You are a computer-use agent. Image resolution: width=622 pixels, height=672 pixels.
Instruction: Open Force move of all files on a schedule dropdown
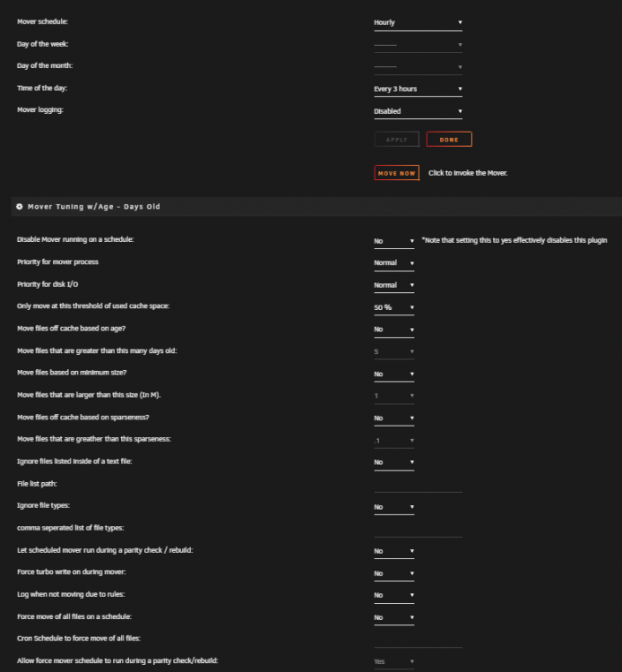point(394,617)
